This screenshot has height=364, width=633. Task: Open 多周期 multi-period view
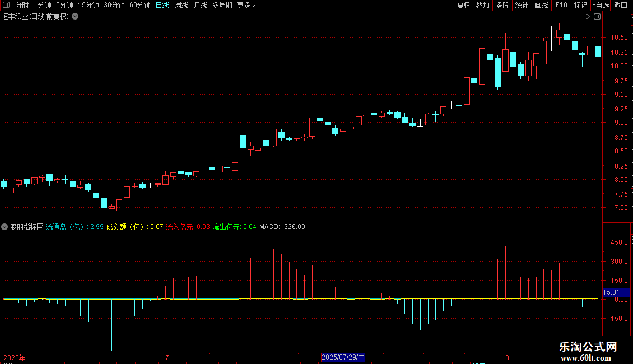pos(222,5)
